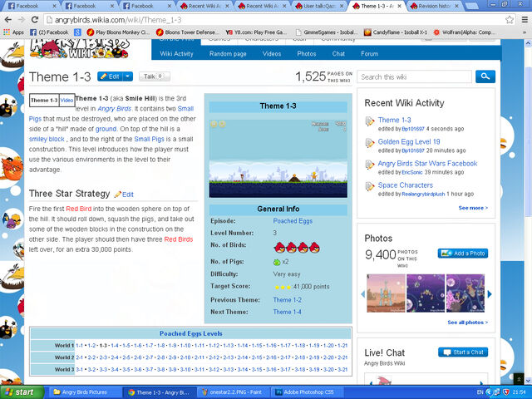Select the Theme 1-3 tabber tab

pos(44,101)
